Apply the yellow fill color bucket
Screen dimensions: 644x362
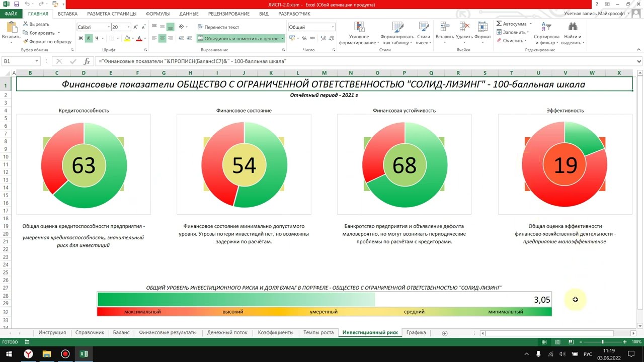click(x=127, y=38)
